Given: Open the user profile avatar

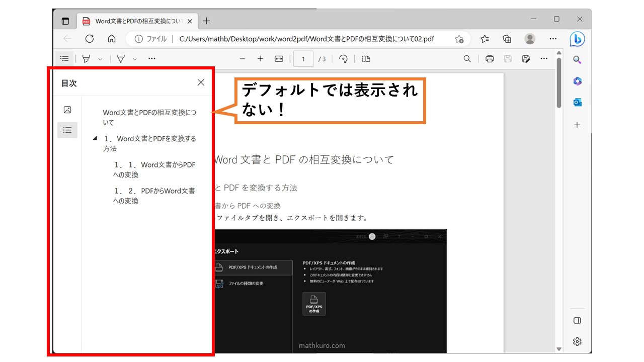Looking at the screenshot, I should [530, 39].
